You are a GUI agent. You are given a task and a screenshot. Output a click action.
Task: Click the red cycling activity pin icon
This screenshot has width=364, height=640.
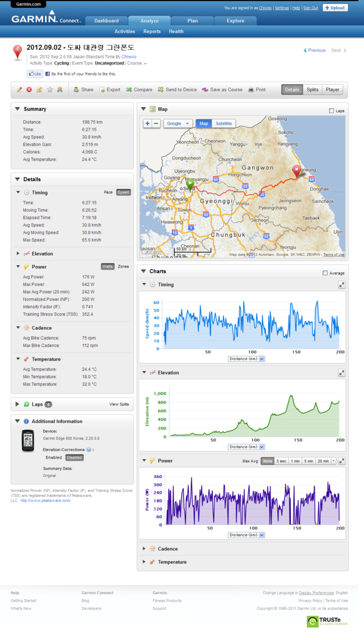[x=17, y=53]
